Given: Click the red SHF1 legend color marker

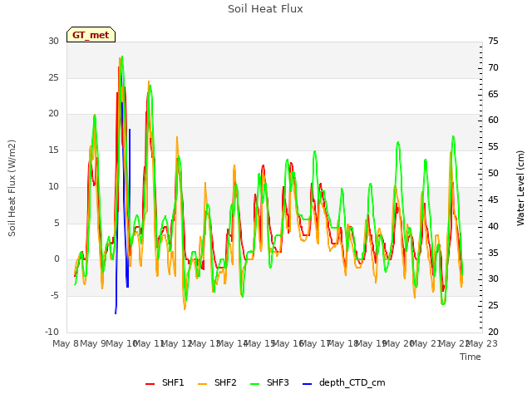Looking at the screenshot, I should pyautogui.click(x=150, y=384).
